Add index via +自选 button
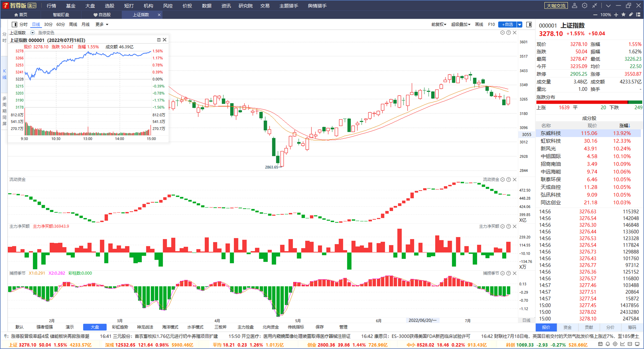644x349 pixels. [x=507, y=24]
